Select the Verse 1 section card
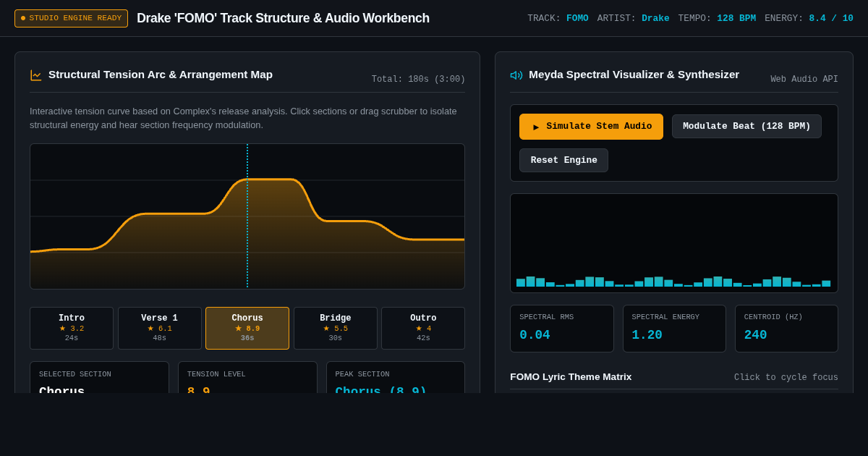868x456 pixels. click(x=159, y=329)
